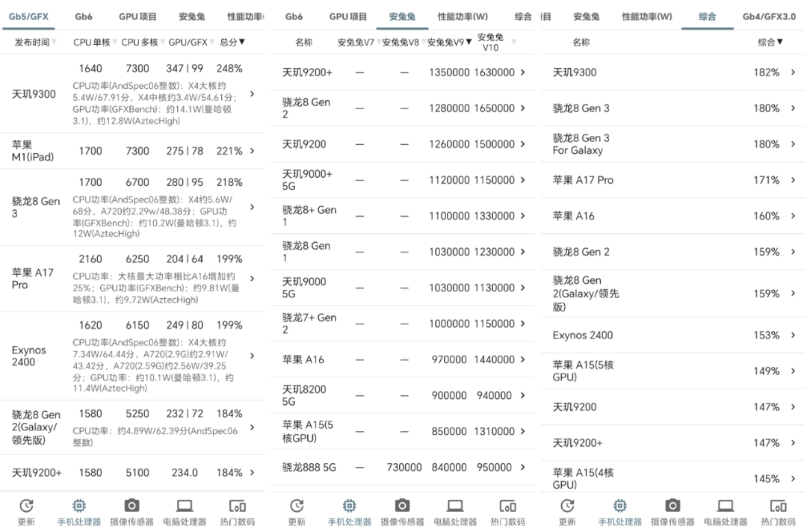Tap 更新 refresh icon in middle panel

[x=297, y=506]
